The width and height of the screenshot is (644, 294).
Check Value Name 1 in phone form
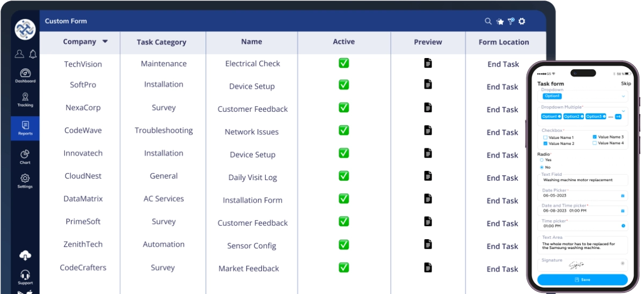coord(545,138)
